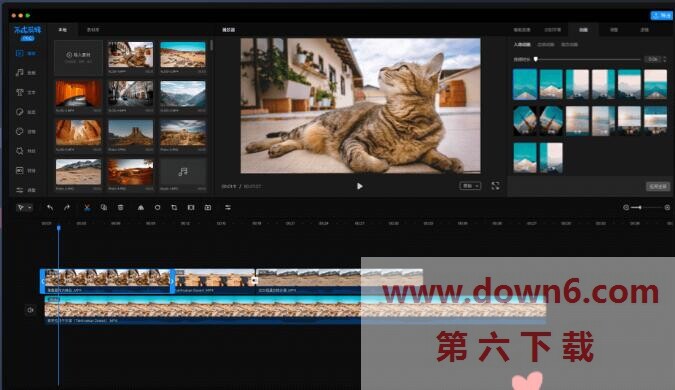This screenshot has width=675, height=390.
Task: Open the first tab in the right properties panel
Action: [x=522, y=30]
